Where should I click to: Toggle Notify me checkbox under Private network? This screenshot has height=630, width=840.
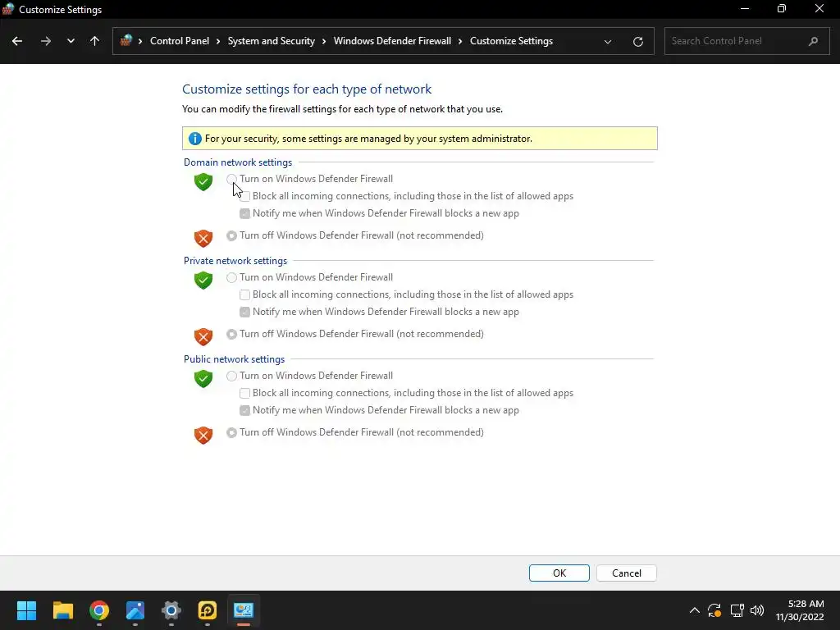tap(244, 312)
